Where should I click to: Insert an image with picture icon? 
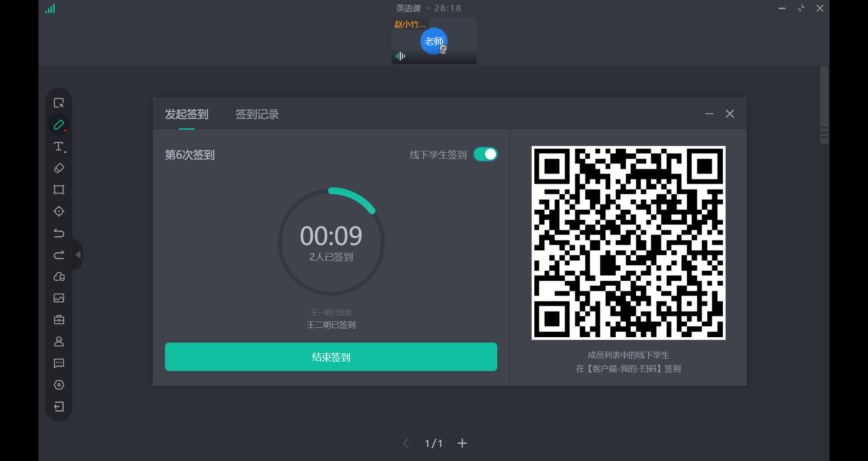pos(59,298)
